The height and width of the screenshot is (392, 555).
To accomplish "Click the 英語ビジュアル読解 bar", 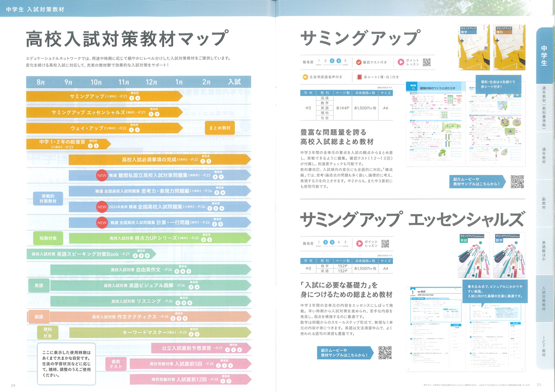I will (151, 286).
